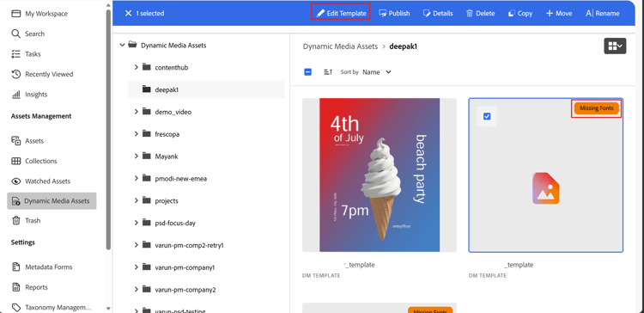This screenshot has height=313, width=644.
Task: Delete the selected template
Action: pos(481,13)
